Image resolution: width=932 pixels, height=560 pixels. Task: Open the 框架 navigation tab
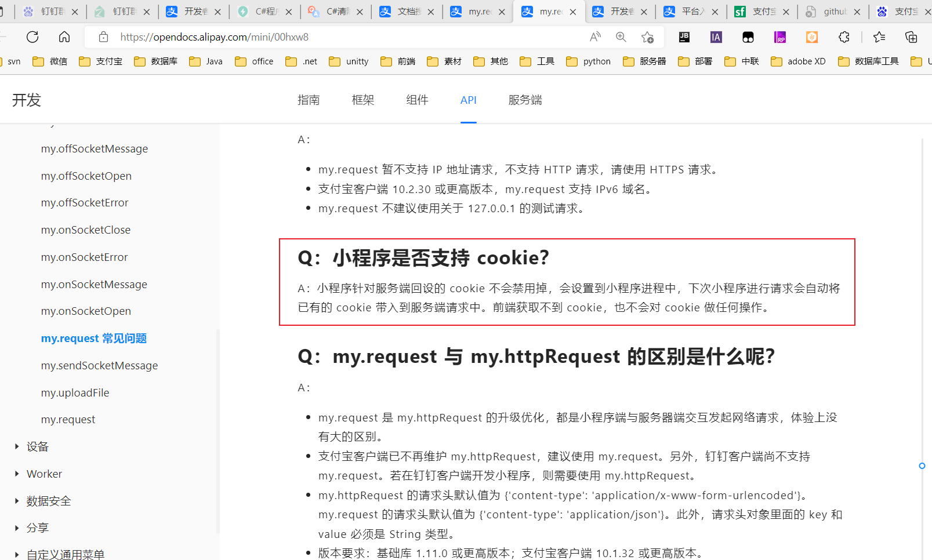pyautogui.click(x=363, y=100)
